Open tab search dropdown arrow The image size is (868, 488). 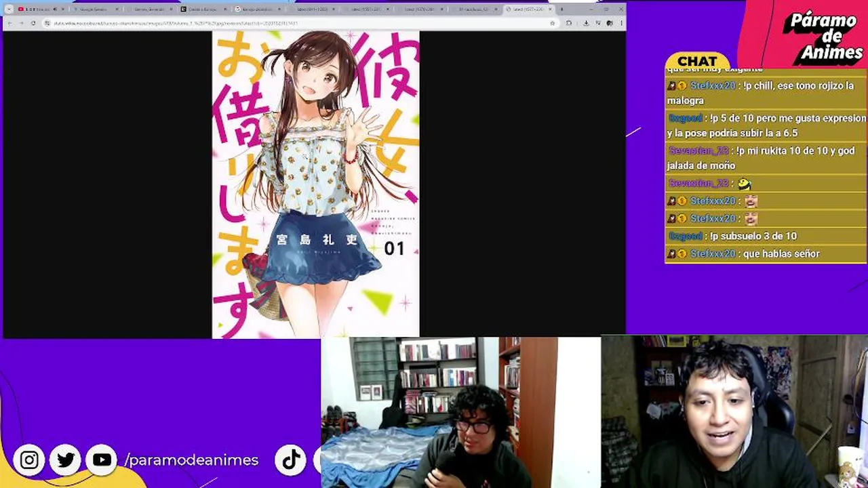click(9, 9)
